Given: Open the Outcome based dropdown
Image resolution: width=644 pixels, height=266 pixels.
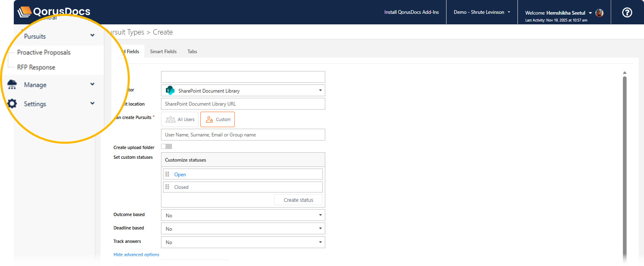Looking at the screenshot, I should point(243,215).
